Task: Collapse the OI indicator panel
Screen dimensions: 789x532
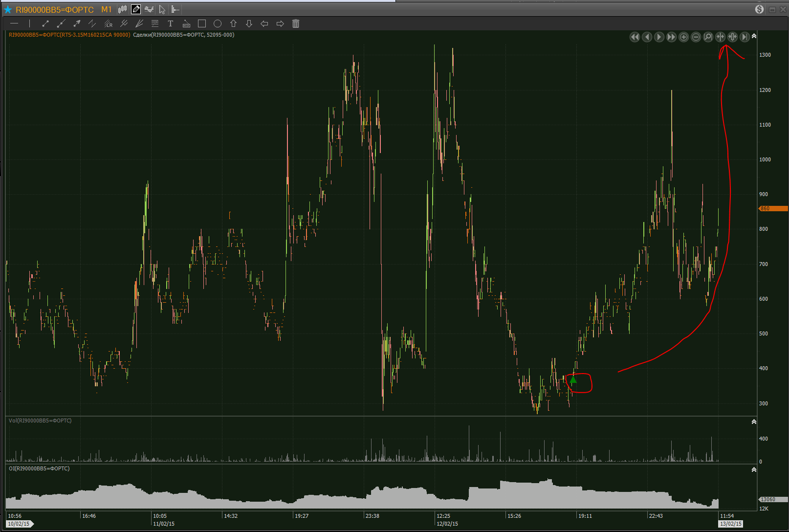Action: point(754,469)
